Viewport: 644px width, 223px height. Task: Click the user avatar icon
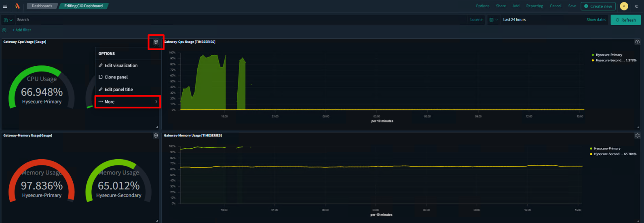[x=624, y=6]
